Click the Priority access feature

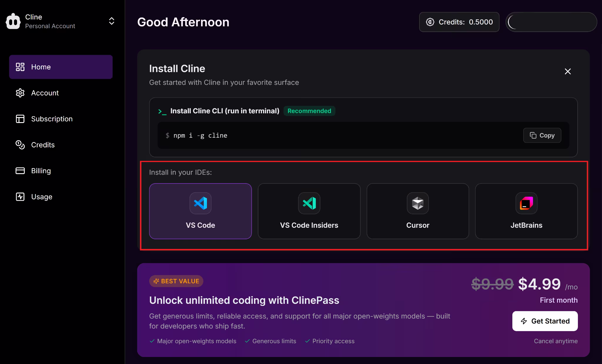coord(333,341)
